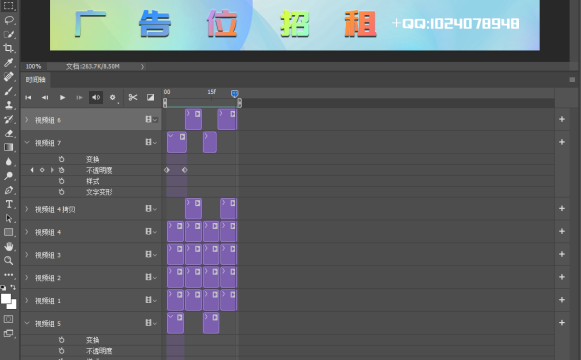
Task: Open filmstrip dropdown for 视频组 4
Action: pos(151,232)
